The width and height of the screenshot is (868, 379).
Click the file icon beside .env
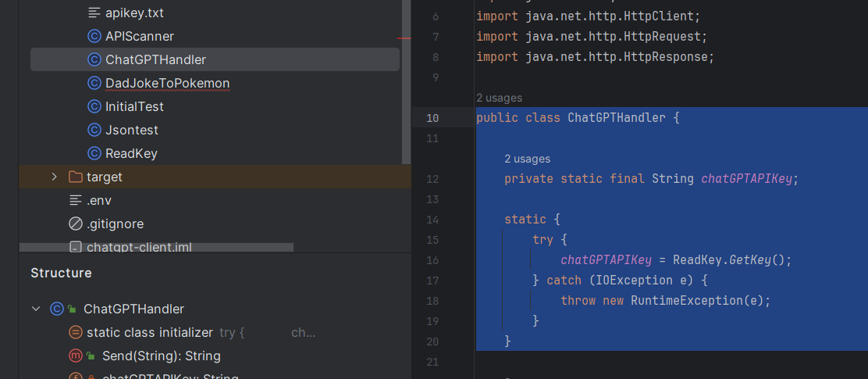pos(75,201)
